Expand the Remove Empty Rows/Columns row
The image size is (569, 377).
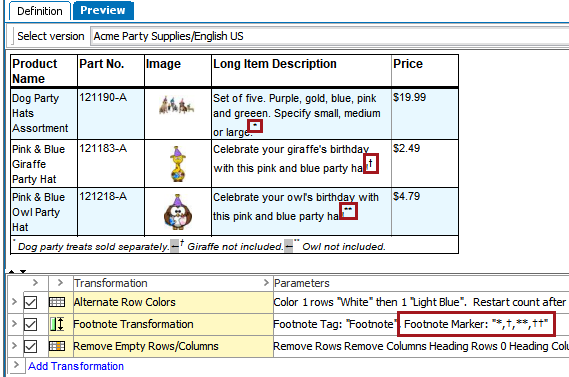pyautogui.click(x=14, y=345)
